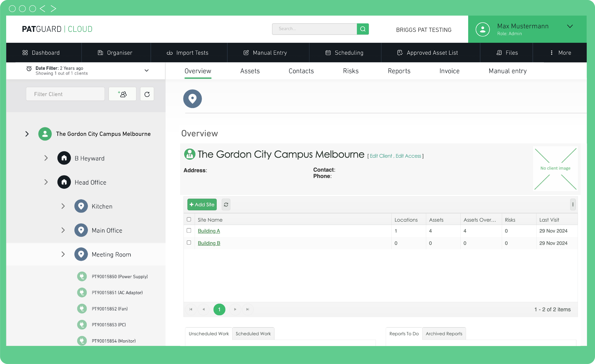Click the refresh client list icon

(147, 94)
